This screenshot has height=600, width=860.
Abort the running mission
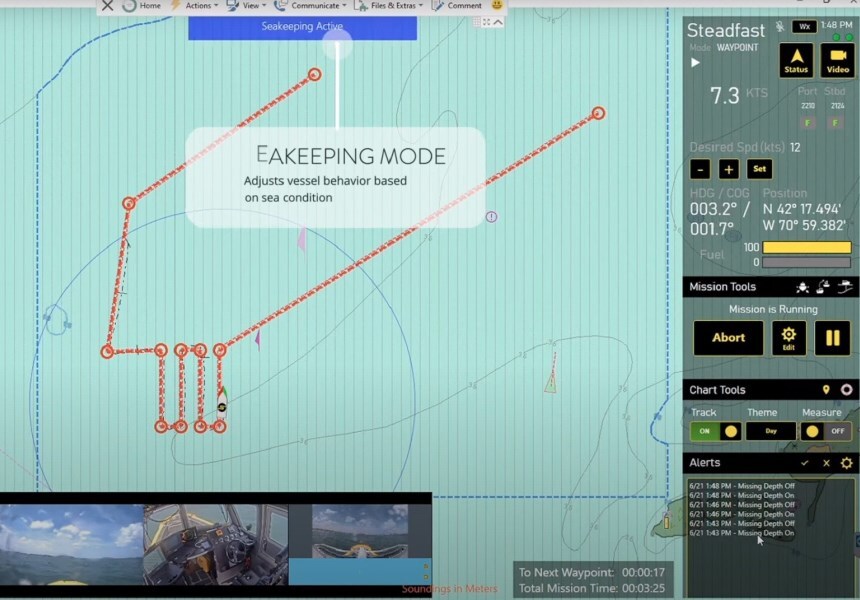pos(728,338)
